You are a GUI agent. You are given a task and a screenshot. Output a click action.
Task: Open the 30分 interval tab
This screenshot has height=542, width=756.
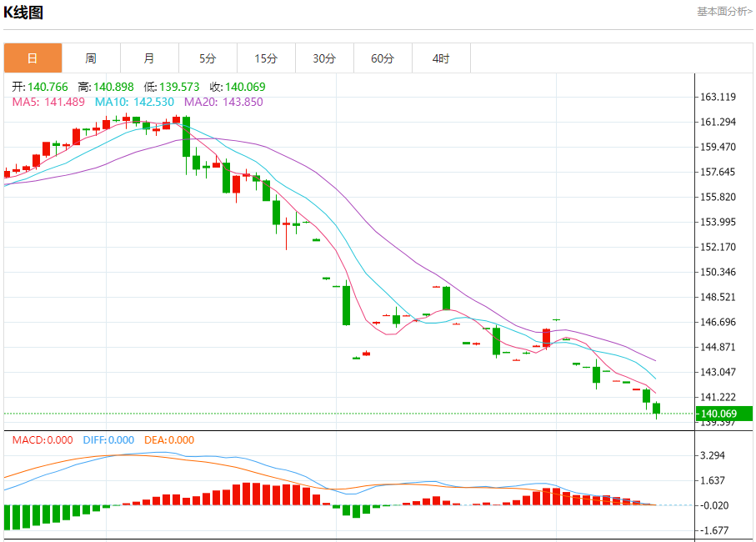(x=324, y=58)
